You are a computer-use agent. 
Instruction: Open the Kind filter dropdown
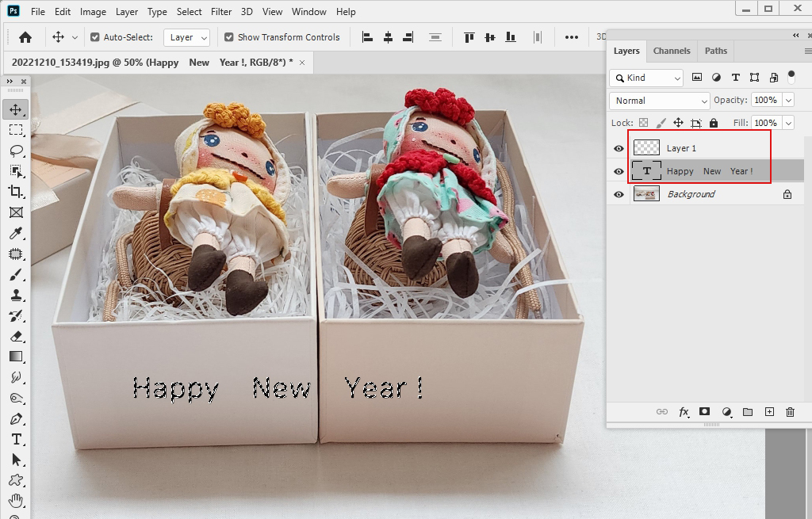click(646, 78)
